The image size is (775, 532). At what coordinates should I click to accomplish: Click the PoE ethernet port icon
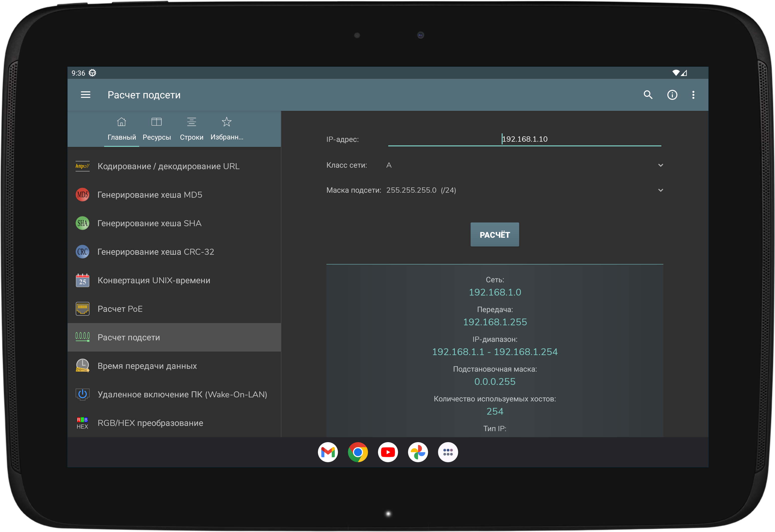tap(82, 309)
